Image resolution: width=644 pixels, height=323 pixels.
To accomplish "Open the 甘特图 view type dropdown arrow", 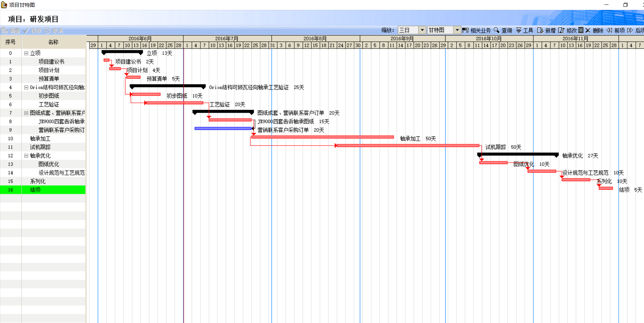I will tap(457, 30).
